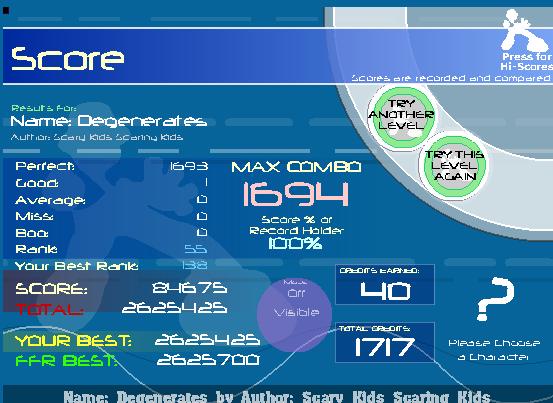Click the yellow Your Best score row
The image size is (553, 403).
coord(138,341)
